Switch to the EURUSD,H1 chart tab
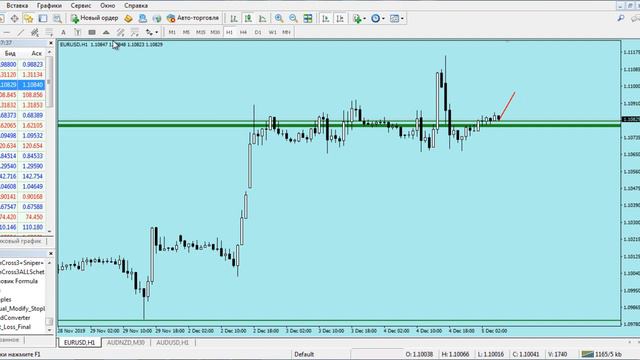640x360 pixels. coord(80,342)
